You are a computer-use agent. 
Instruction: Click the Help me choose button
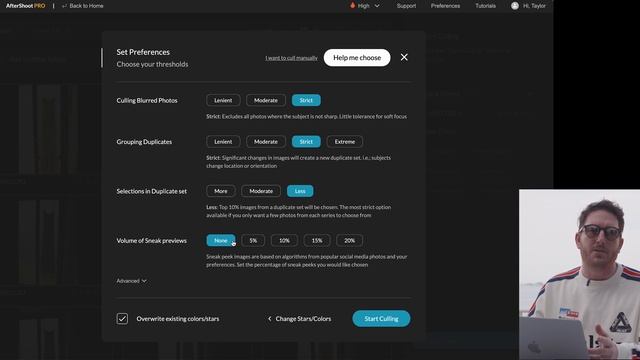[357, 58]
